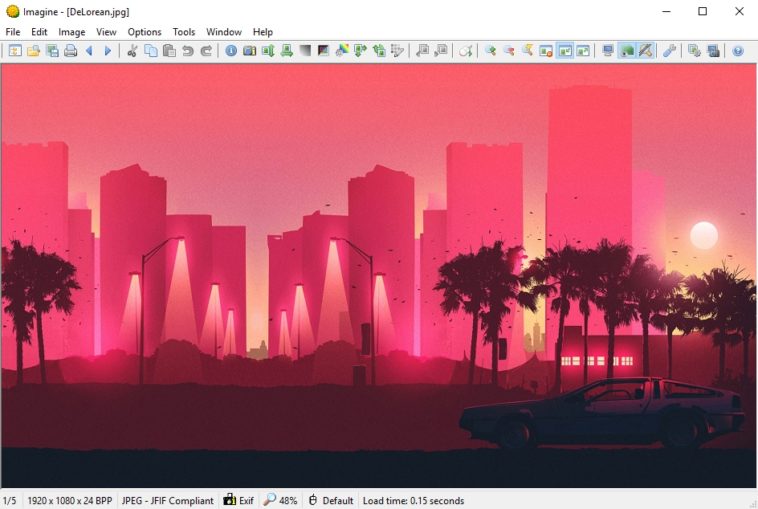Go to previous image with blue left arrow
The image size is (758, 509).
point(89,50)
